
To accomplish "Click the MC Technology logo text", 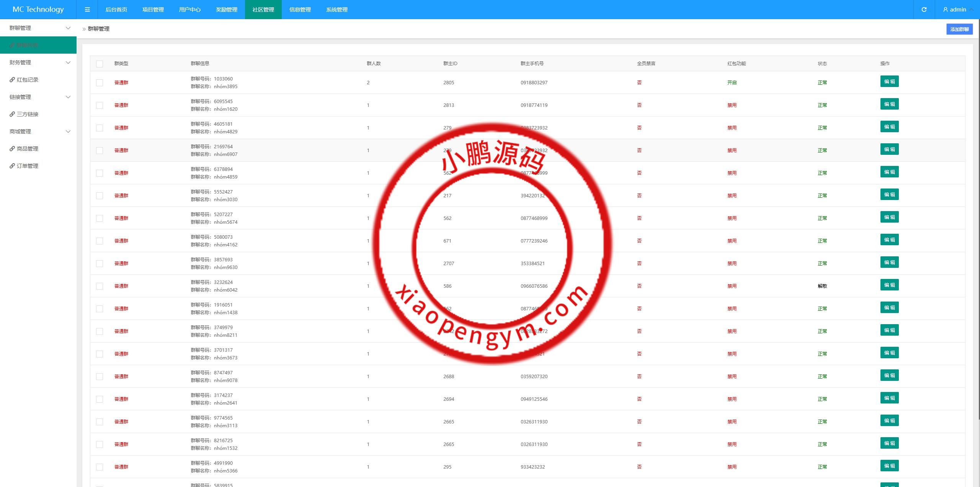I will [38, 10].
